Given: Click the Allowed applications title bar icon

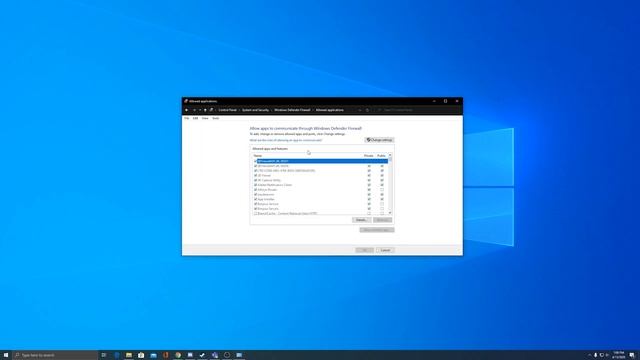Looking at the screenshot, I should [x=186, y=101].
